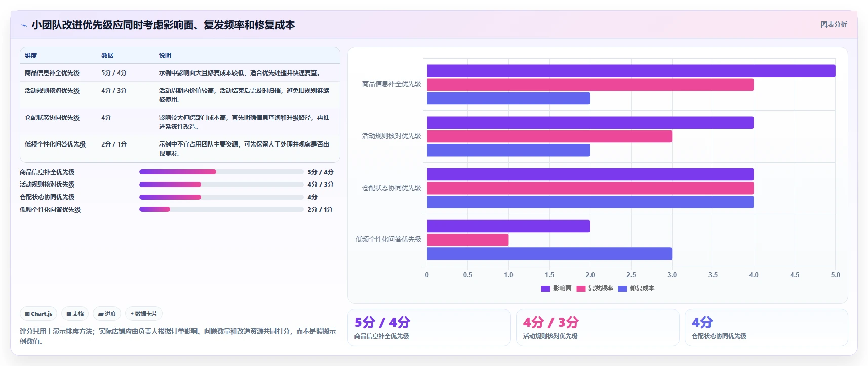Click the pink 复发频率 legend swatch
Screen dimensions: 868x366
pyautogui.click(x=581, y=289)
